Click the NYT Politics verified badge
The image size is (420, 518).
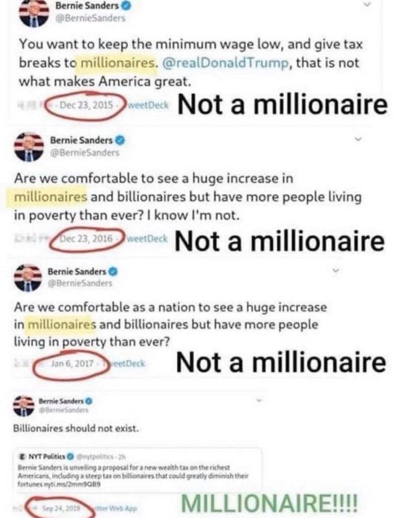click(70, 456)
